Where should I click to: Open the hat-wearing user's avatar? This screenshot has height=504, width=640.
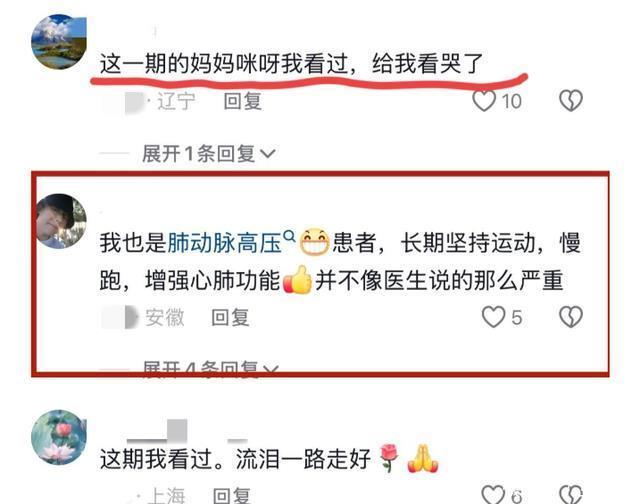pyautogui.click(x=61, y=221)
